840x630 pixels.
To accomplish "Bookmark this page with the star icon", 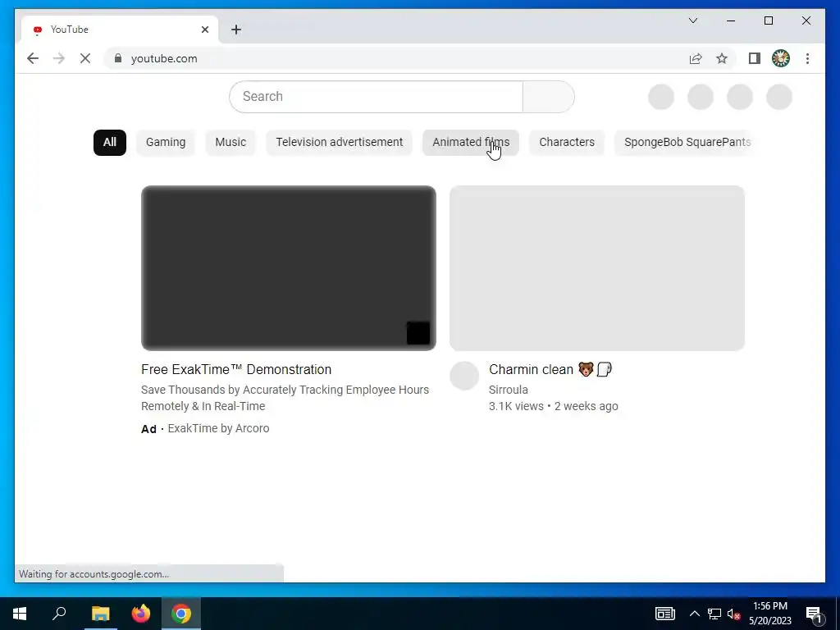I will click(x=722, y=58).
